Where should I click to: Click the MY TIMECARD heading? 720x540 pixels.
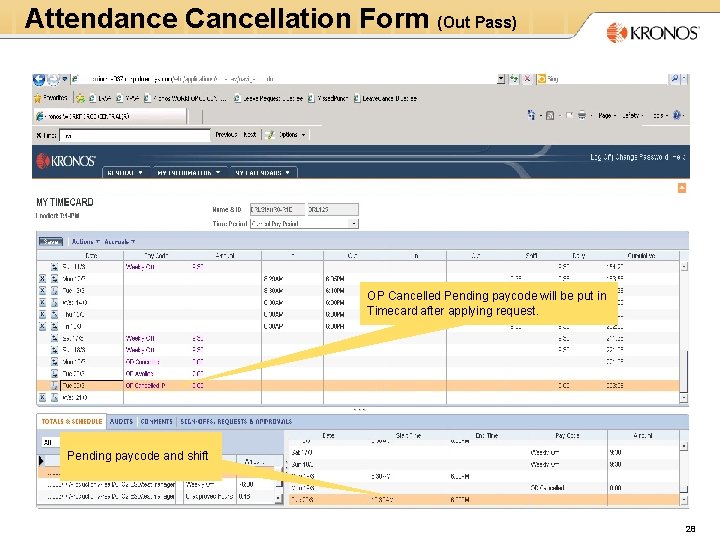65,202
